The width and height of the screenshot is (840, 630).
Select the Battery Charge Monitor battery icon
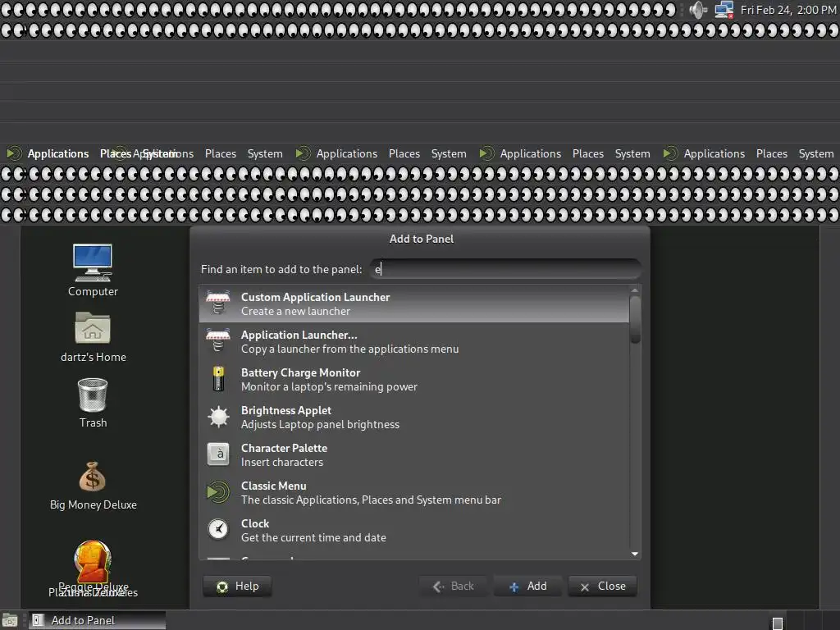[x=218, y=379]
